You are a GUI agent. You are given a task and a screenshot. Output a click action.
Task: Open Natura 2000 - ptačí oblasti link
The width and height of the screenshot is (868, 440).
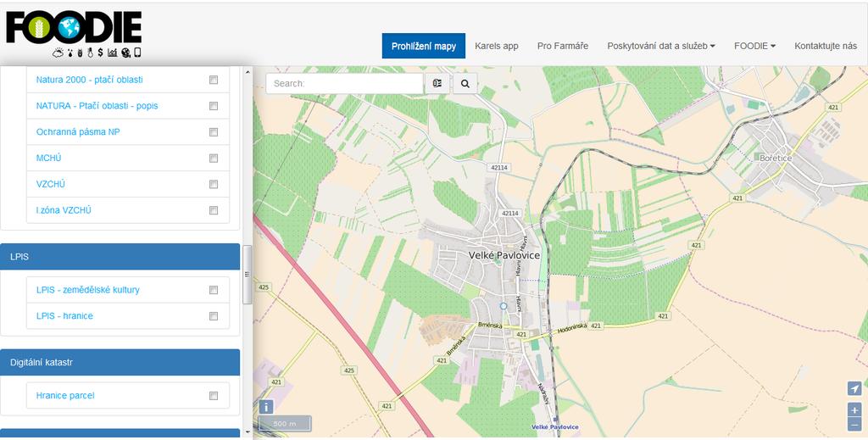(89, 80)
